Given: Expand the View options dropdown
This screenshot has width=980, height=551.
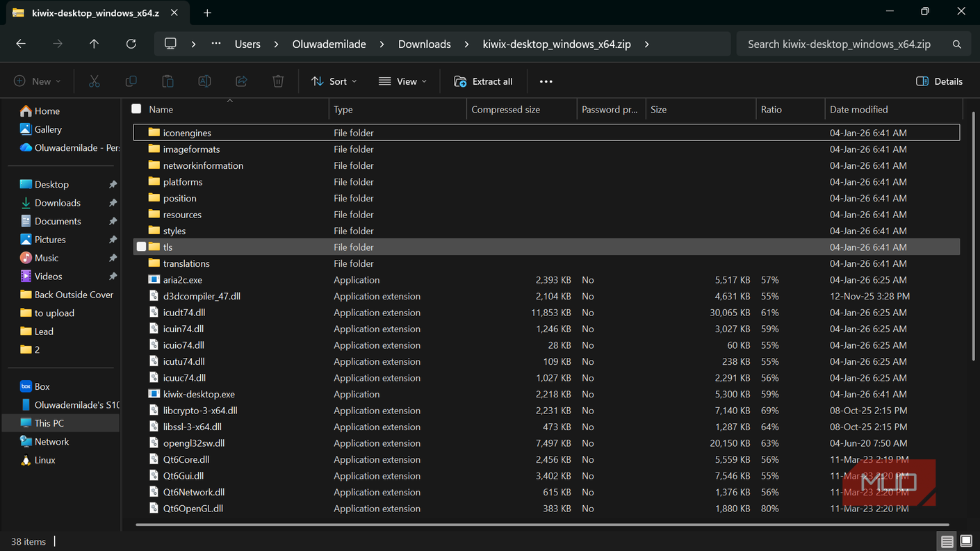Looking at the screenshot, I should tap(402, 81).
